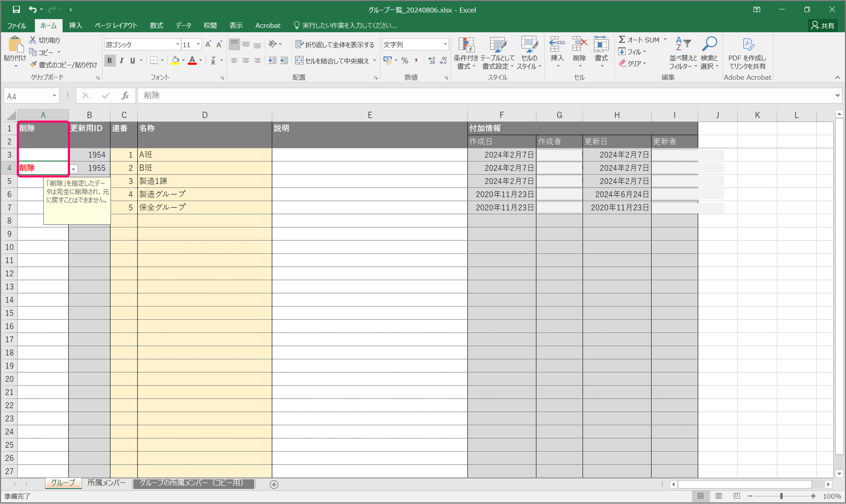Expand the number format dropdown
Screen dimensions: 846x504
pyautogui.click(x=445, y=45)
